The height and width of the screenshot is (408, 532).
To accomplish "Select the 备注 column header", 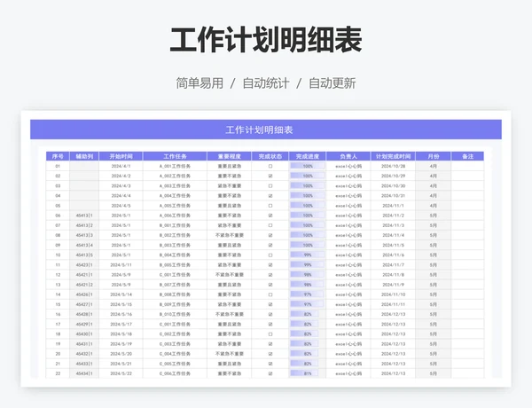I will (467, 156).
